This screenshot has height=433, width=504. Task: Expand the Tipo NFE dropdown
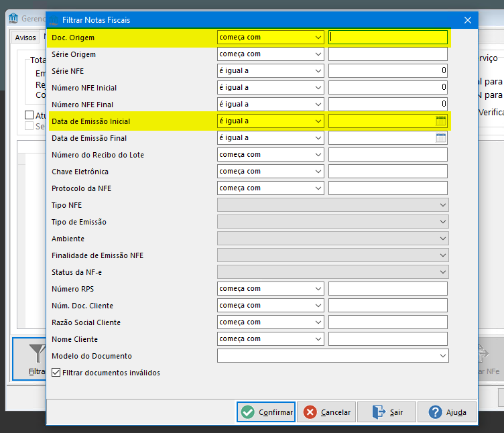coord(333,204)
